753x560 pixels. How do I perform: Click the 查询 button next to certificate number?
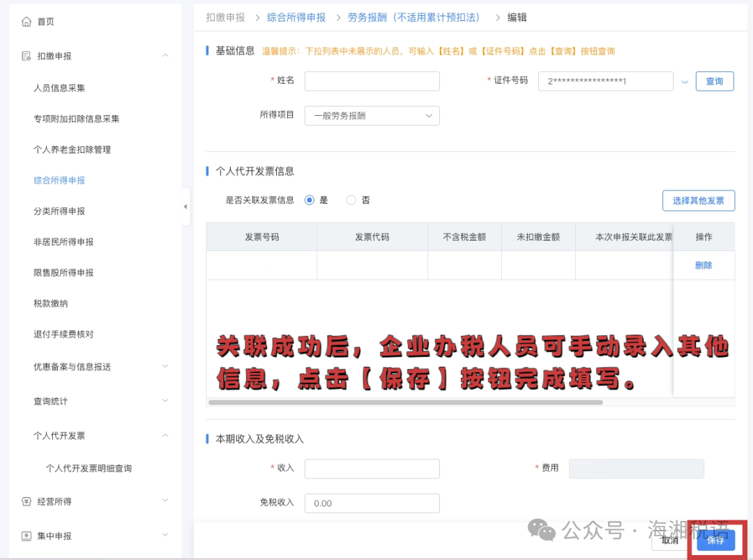pos(714,82)
